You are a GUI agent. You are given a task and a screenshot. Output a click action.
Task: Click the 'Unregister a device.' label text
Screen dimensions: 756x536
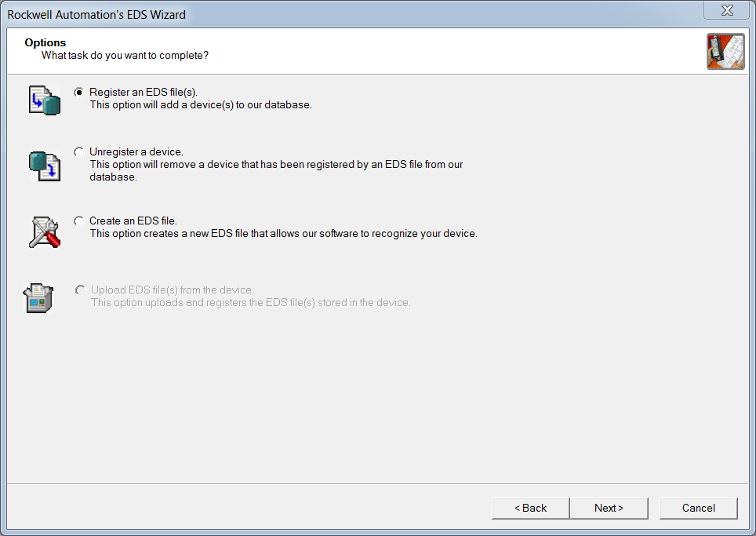pyautogui.click(x=136, y=152)
